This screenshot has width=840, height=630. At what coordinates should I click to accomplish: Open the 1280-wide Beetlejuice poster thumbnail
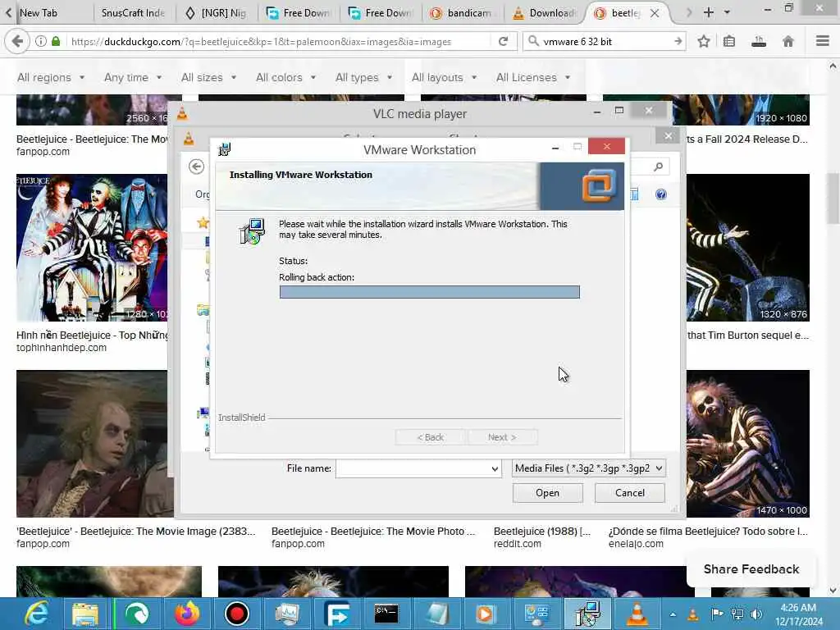click(92, 248)
